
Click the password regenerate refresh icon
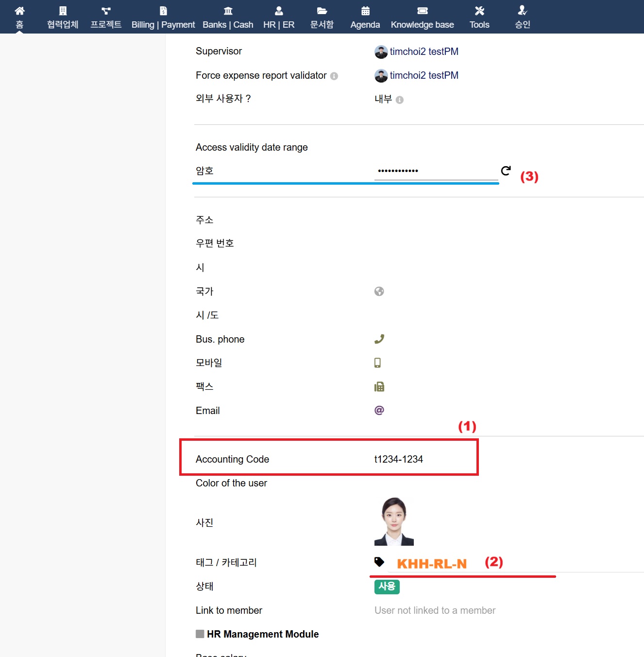click(x=506, y=171)
